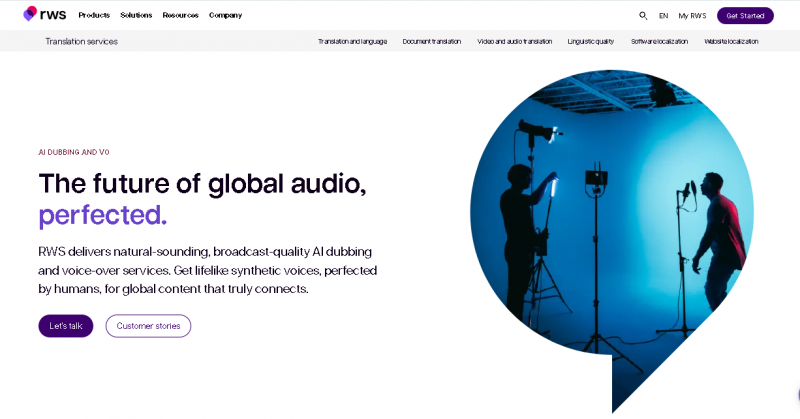Go to My RWS
The image size is (800, 419).
tap(692, 16)
